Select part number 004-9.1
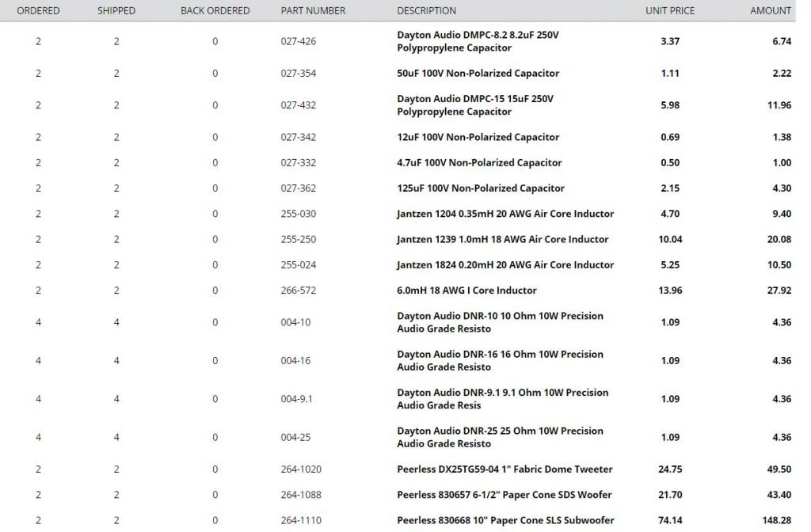Screen dimensions: 811x532 pos(297,399)
